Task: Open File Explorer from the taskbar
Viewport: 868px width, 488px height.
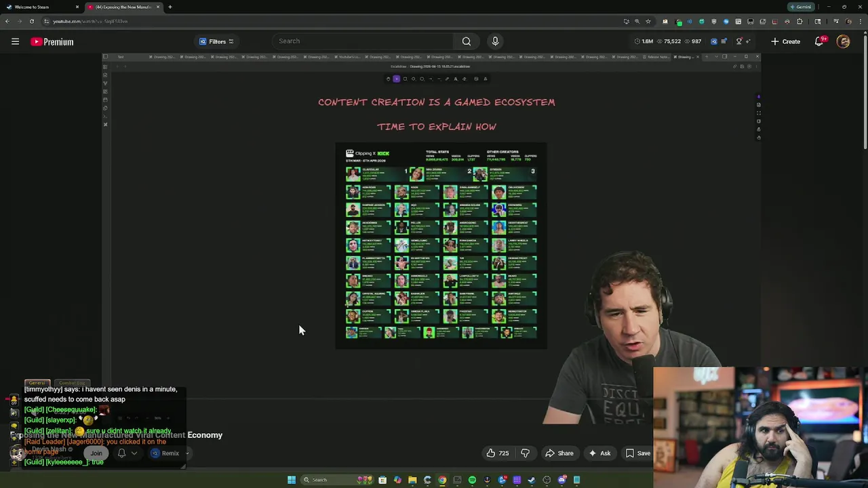Action: [412, 480]
